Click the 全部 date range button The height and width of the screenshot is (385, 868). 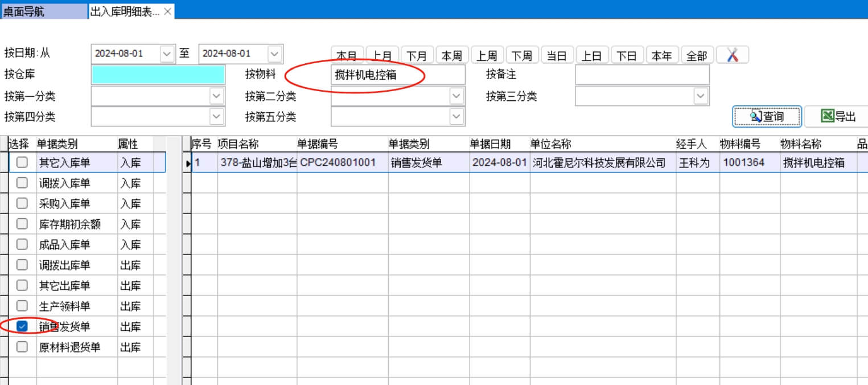(697, 55)
